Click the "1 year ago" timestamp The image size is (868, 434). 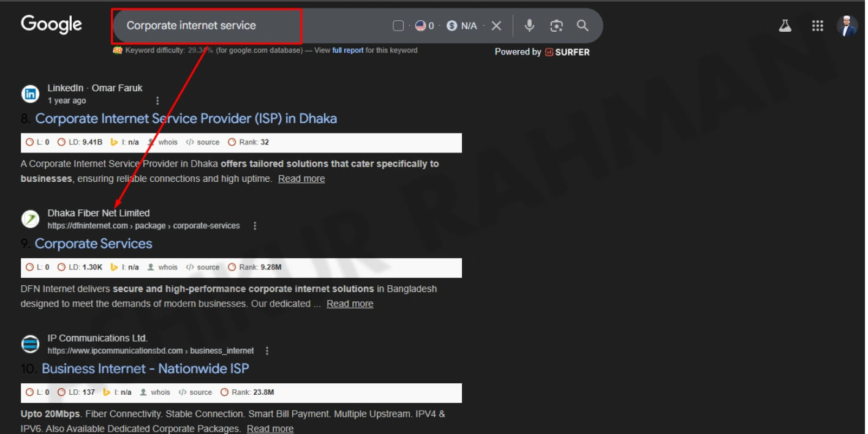click(67, 100)
